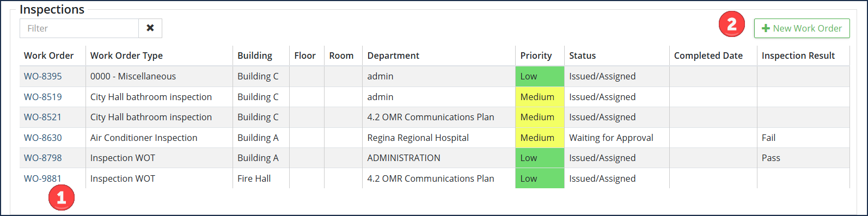Sort by Completed Date column header

(x=708, y=55)
